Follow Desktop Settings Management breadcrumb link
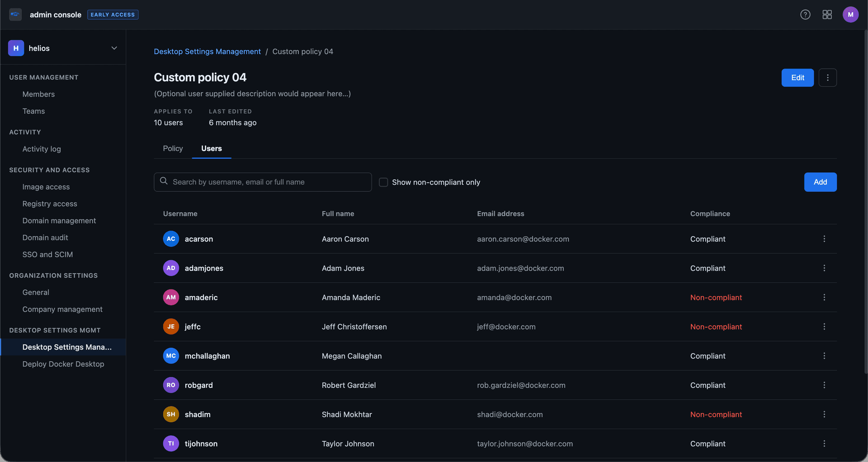 (207, 51)
